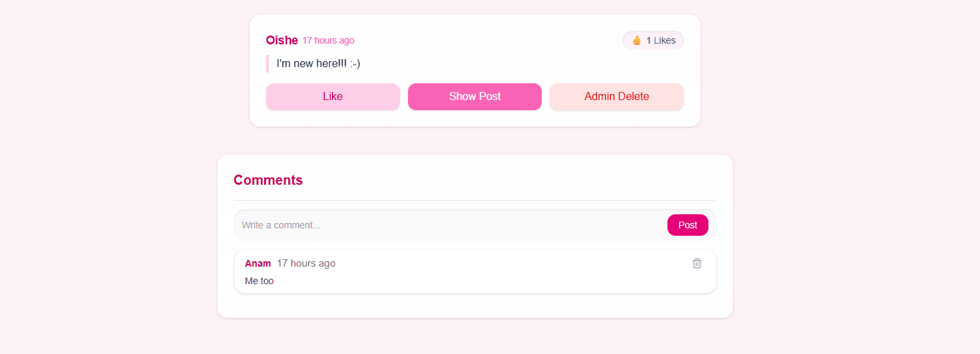Select the post's pink 17 hours ago timestamp
Image resolution: width=980 pixels, height=354 pixels.
click(x=328, y=40)
